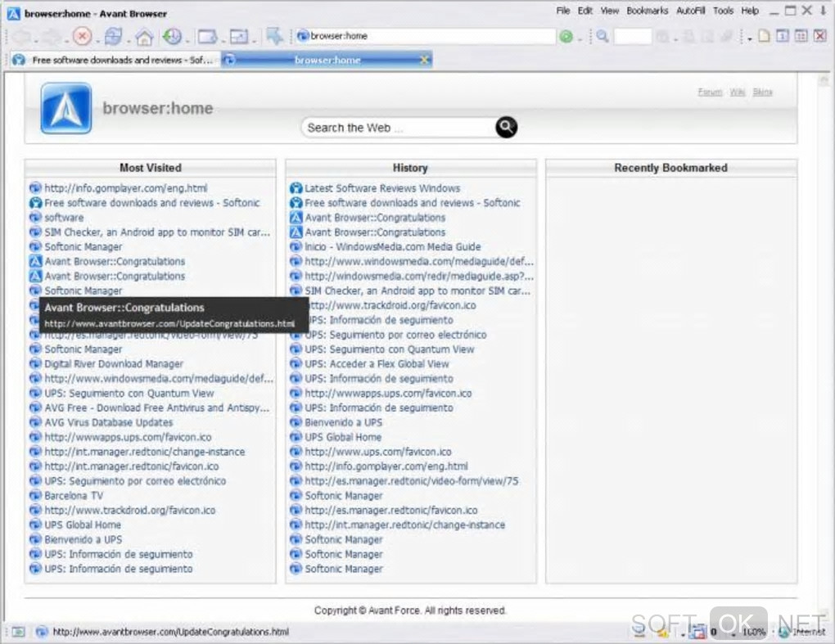Open Latest Software Reviews Windows history link

coord(382,188)
